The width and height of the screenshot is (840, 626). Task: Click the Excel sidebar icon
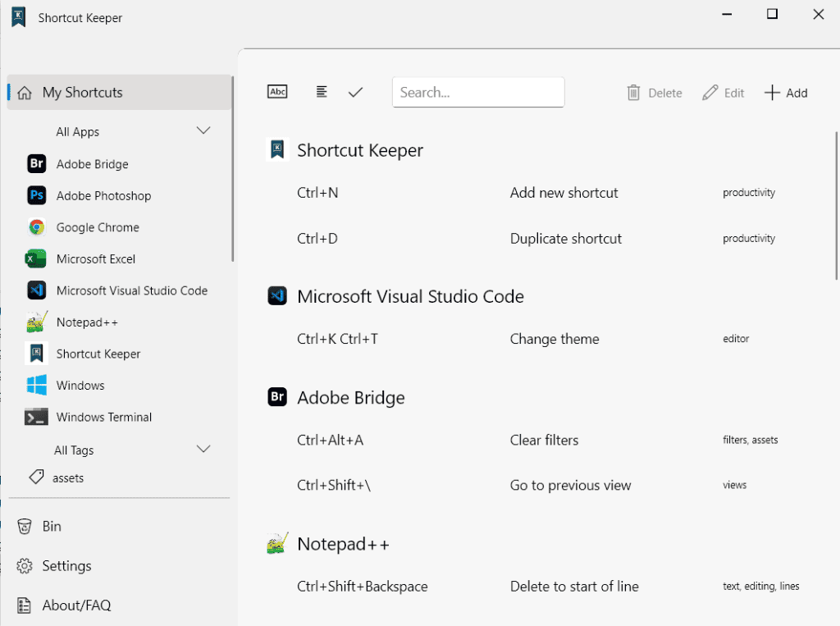pos(36,259)
